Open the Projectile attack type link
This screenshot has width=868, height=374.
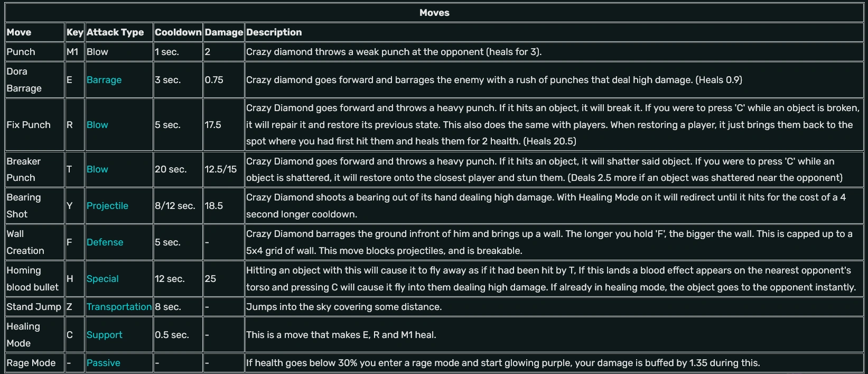tap(107, 206)
